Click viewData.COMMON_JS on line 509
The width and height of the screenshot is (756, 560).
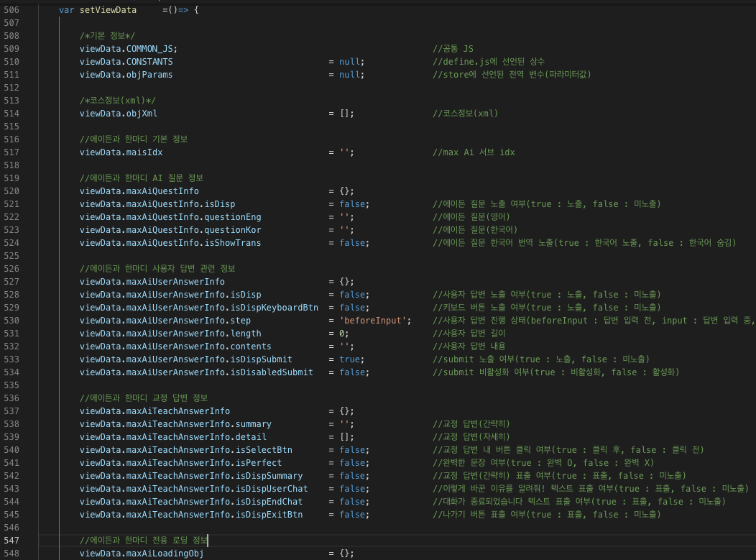point(128,49)
